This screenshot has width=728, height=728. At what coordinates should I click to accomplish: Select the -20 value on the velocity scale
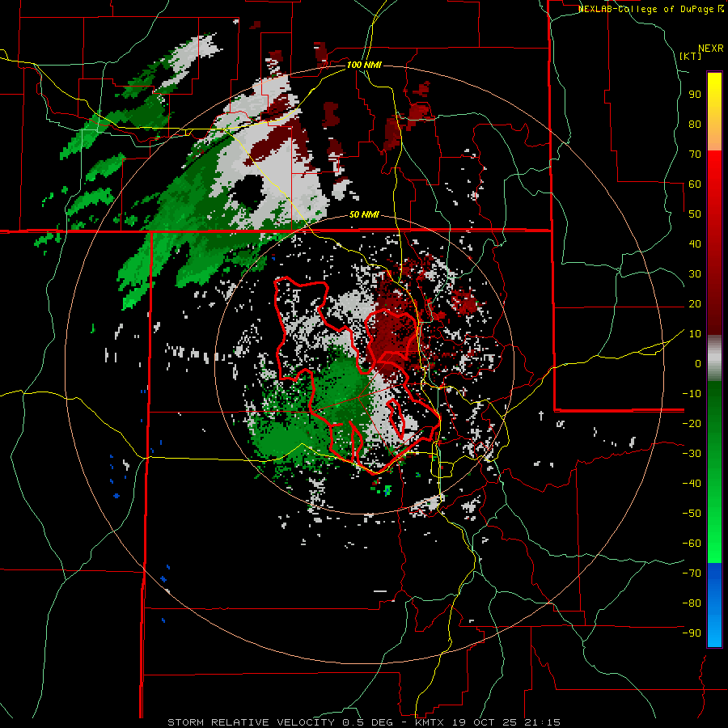pos(692,423)
